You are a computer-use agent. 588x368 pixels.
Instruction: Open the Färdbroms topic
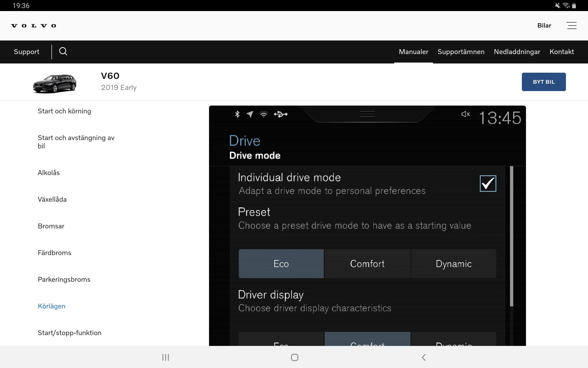pos(54,253)
